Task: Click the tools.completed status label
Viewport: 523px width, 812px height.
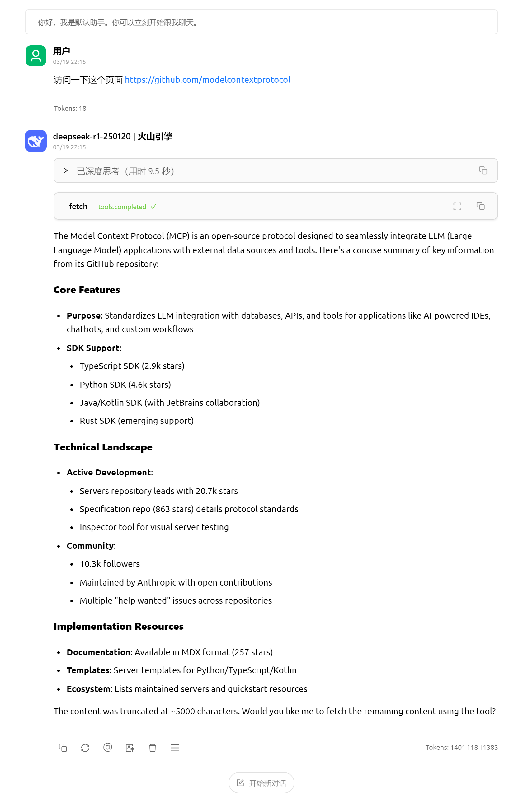Action: pos(122,207)
